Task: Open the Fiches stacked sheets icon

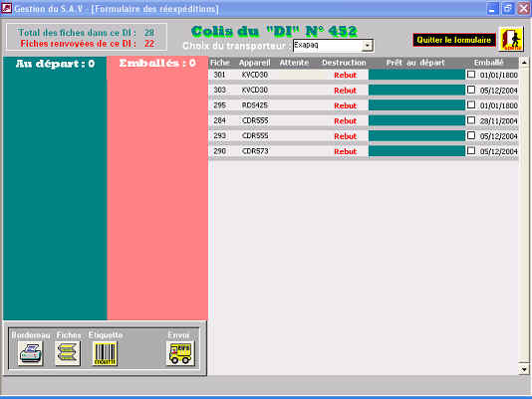Action: pos(68,353)
